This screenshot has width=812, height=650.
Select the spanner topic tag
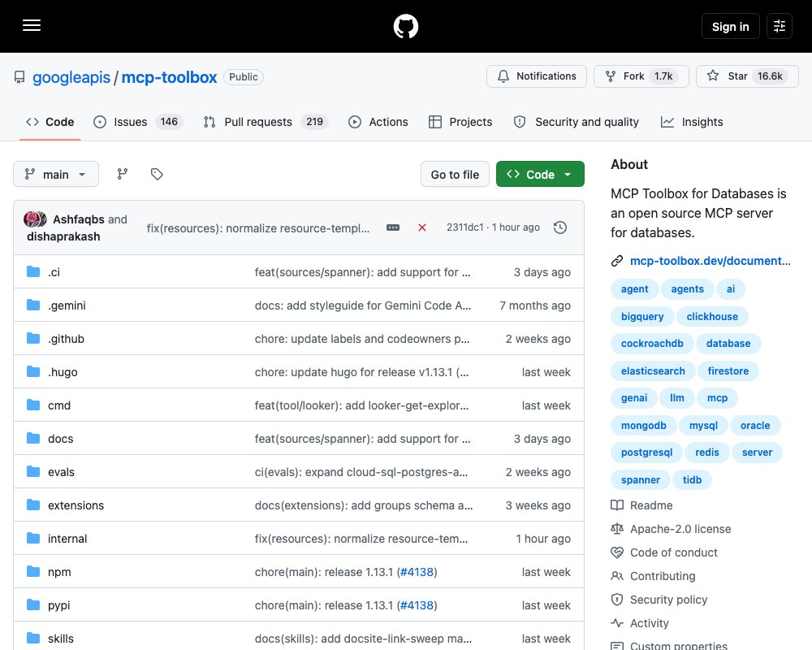coord(641,479)
